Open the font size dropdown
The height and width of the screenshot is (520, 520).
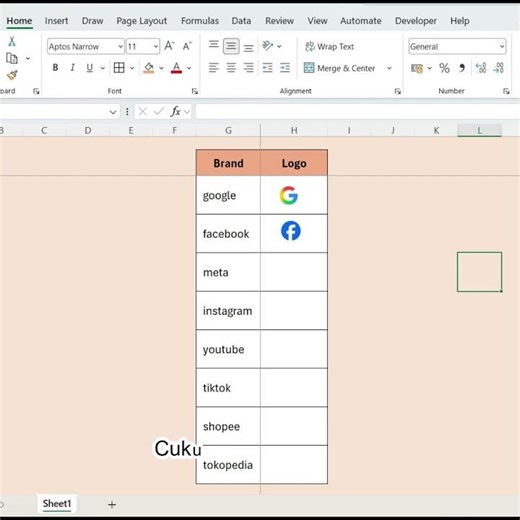156,46
